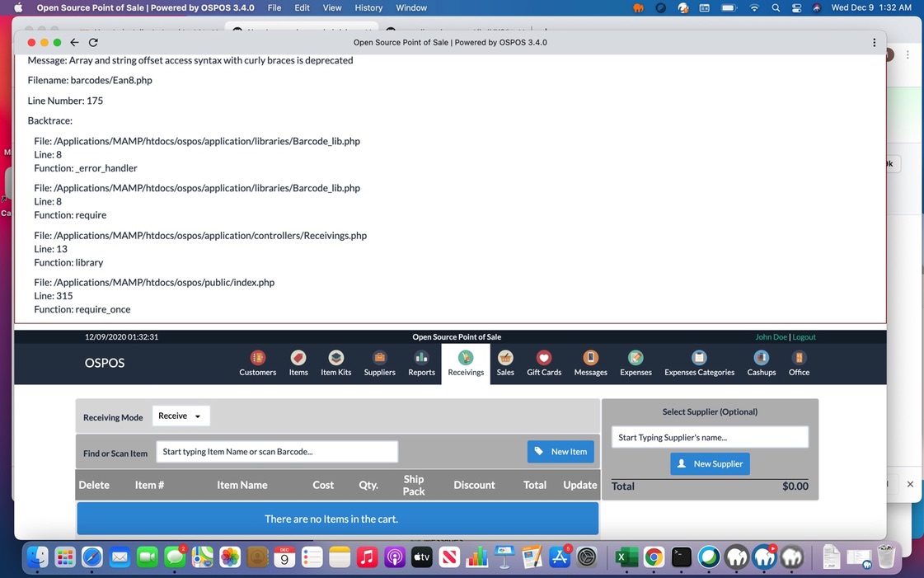Image resolution: width=924 pixels, height=578 pixels.
Task: Open Finder from the dock
Action: [x=38, y=557]
